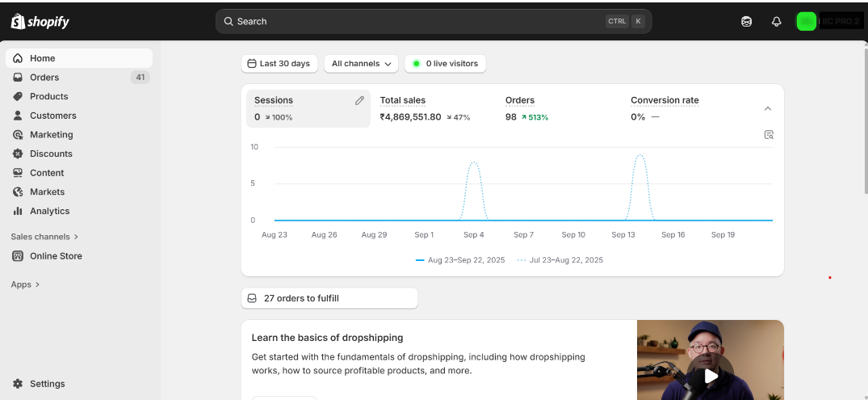Screen dimensions: 868x400
Task: Click the Discounts sidebar icon
Action: (18, 154)
